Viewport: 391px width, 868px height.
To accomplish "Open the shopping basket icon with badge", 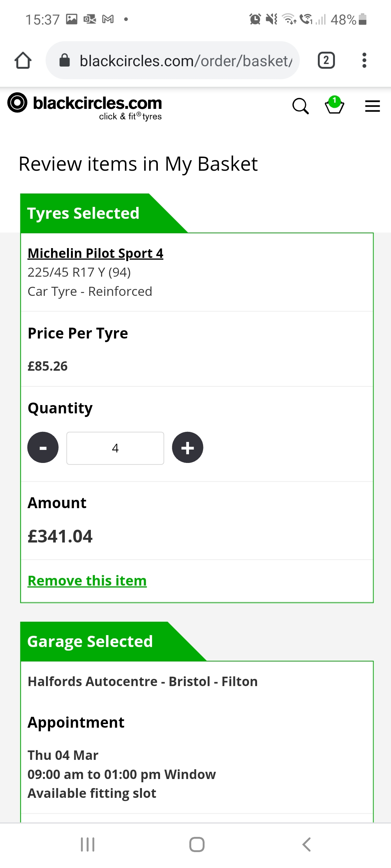I will click(334, 105).
